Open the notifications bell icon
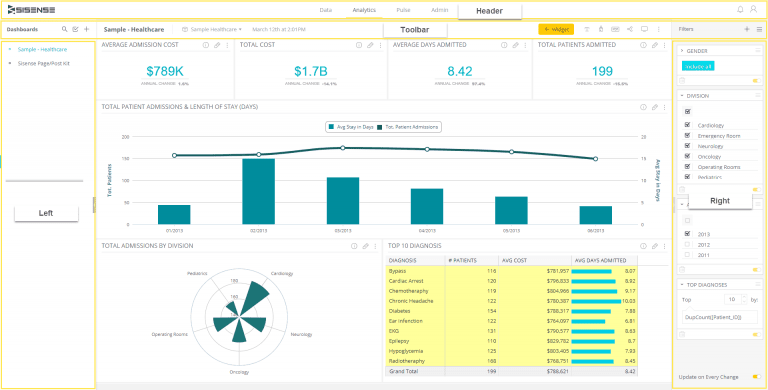This screenshot has height=390, width=768. [740, 9]
